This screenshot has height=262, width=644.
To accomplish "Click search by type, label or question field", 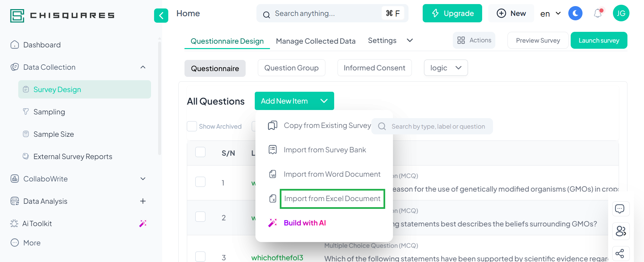I will point(432,126).
